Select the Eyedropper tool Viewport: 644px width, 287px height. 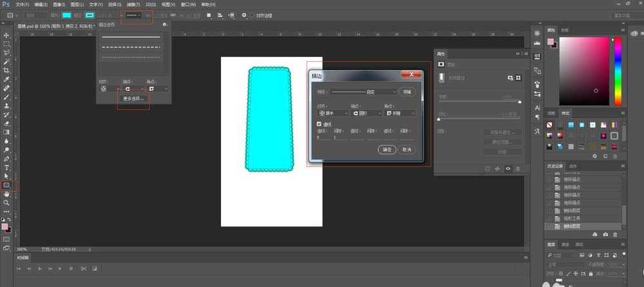(6, 79)
